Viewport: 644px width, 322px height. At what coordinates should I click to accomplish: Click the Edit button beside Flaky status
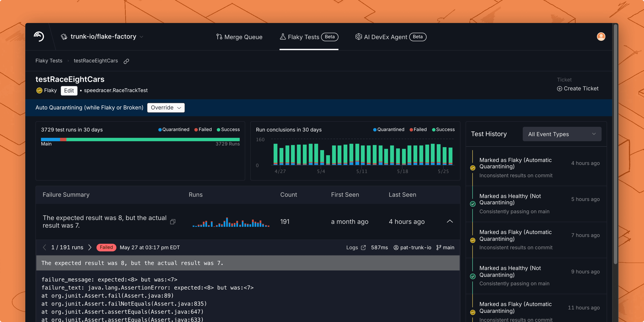pos(69,91)
